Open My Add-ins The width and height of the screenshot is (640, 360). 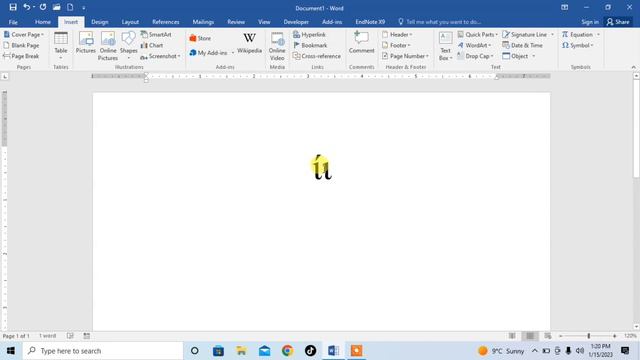pos(211,53)
